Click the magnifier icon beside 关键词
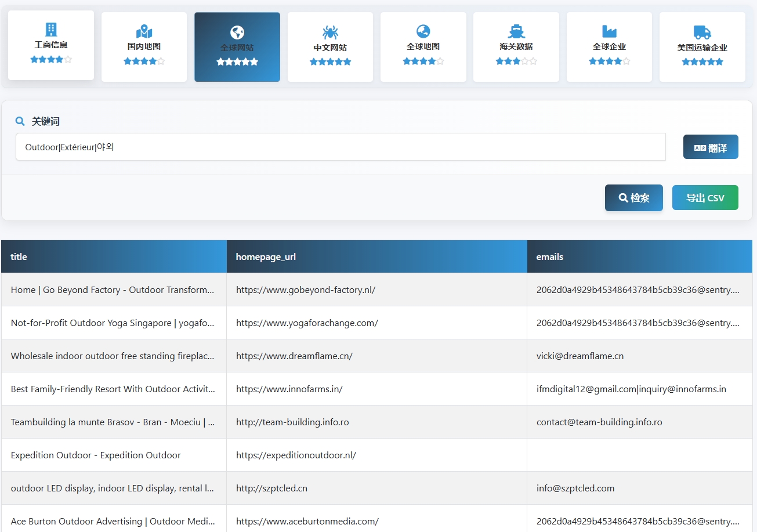Viewport: 757px width, 532px height. [20, 121]
